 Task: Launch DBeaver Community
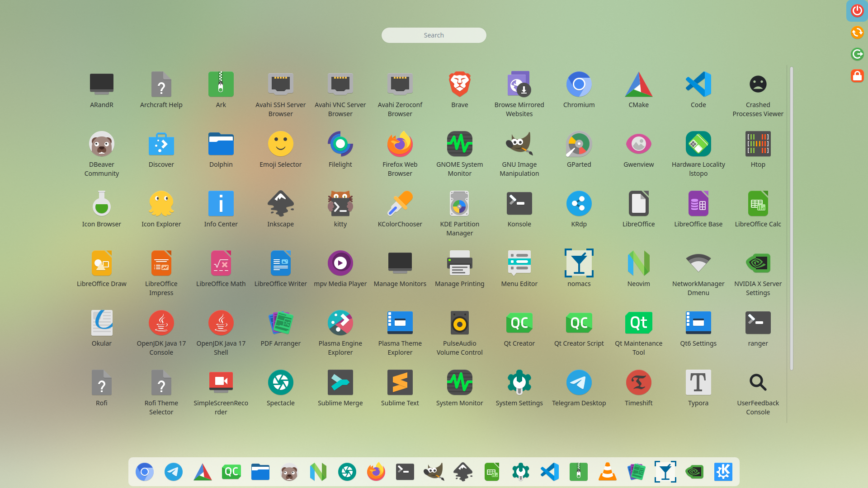click(101, 154)
